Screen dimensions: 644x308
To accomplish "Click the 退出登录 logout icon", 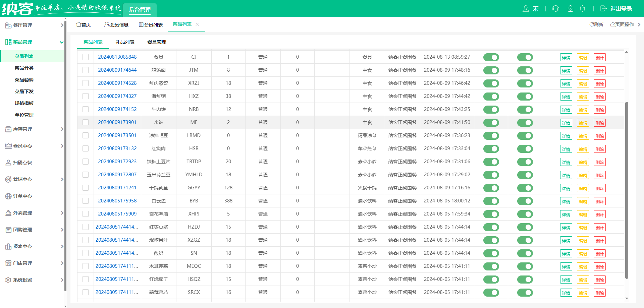I will [603, 9].
